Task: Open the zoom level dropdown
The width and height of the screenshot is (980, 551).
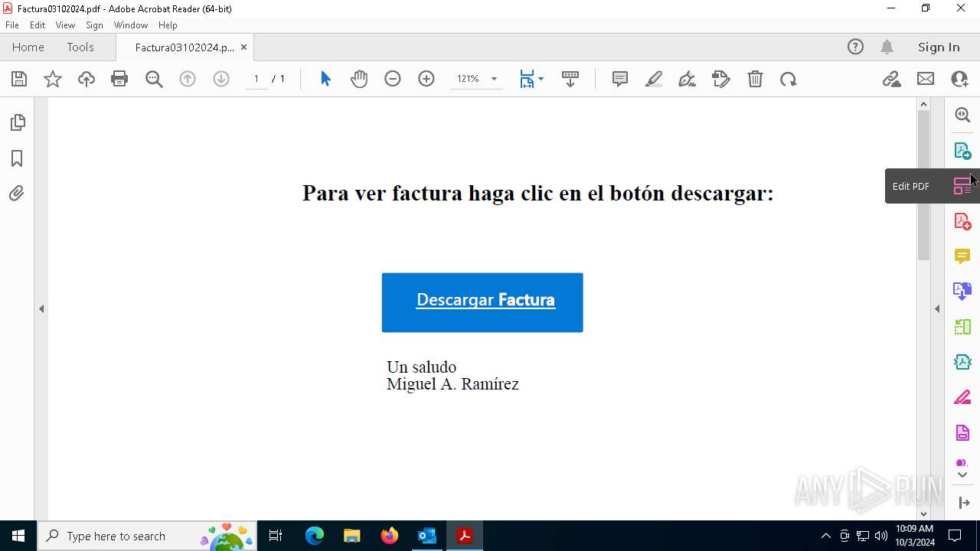Action: (x=494, y=79)
